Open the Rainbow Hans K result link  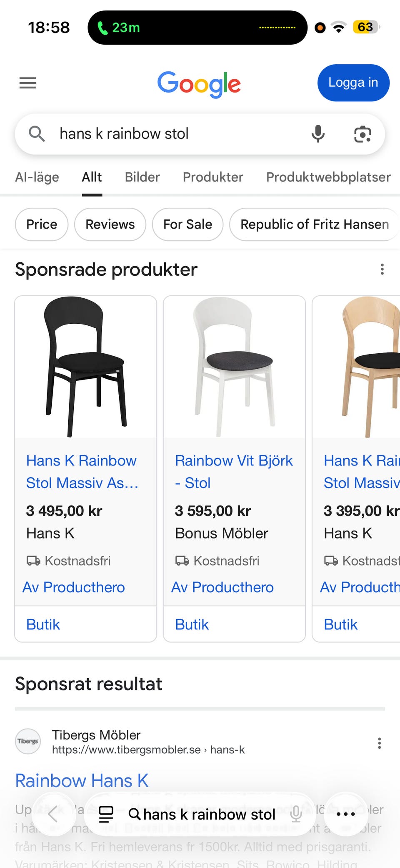82,780
